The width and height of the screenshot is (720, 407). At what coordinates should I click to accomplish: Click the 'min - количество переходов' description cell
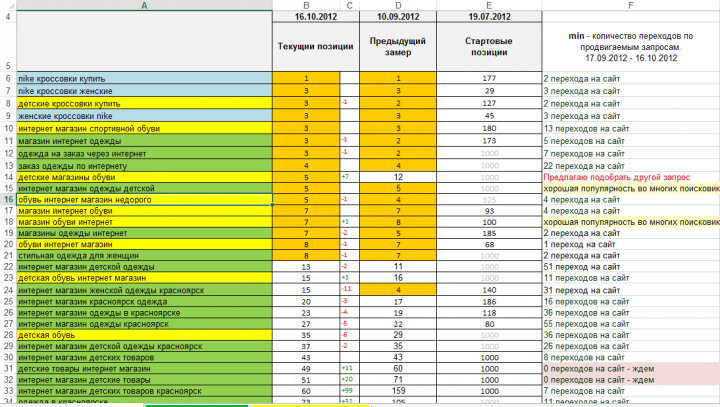click(630, 46)
